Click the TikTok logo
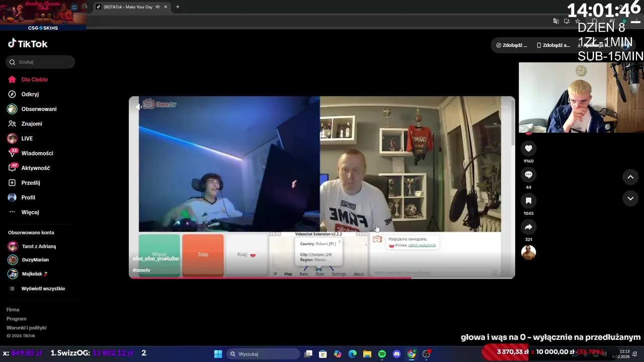This screenshot has height=362, width=644. [x=28, y=44]
